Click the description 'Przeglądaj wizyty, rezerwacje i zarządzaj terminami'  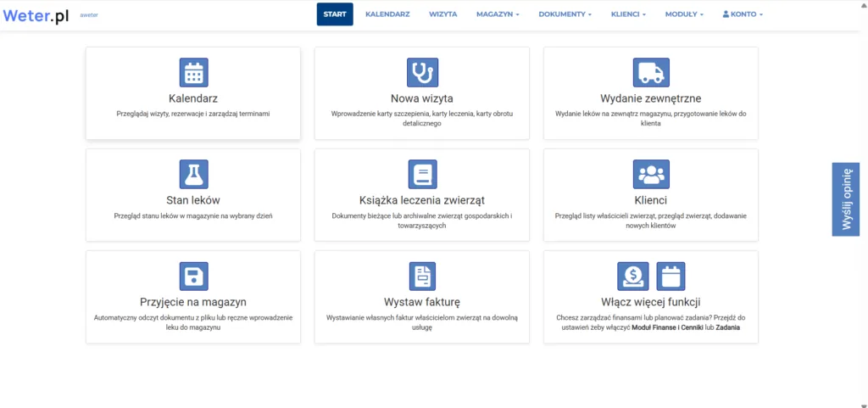193,114
